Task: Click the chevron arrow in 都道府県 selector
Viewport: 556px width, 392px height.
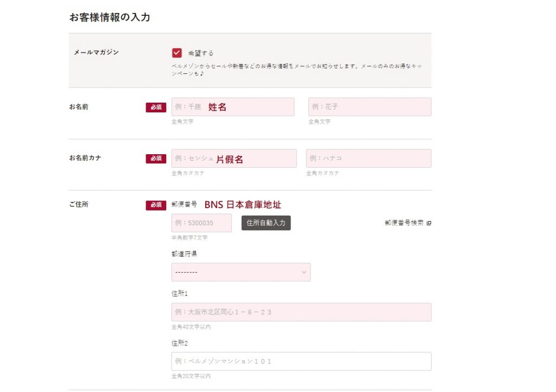Action: tap(304, 273)
